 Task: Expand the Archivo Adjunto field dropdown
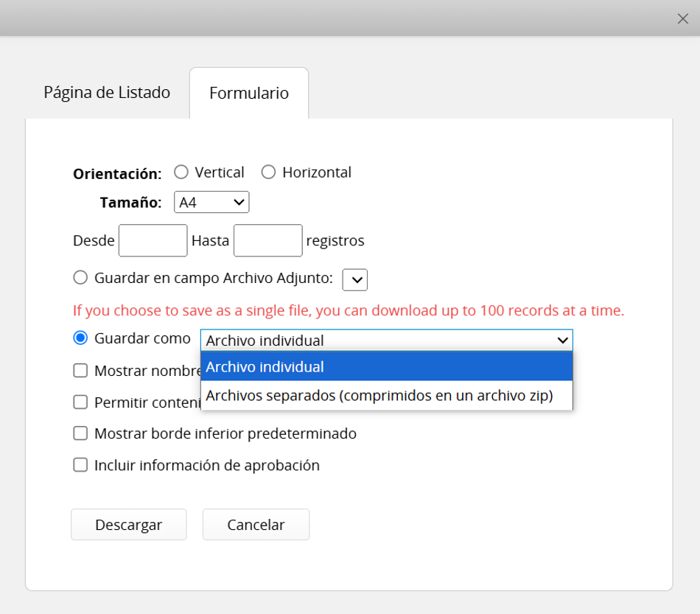(x=355, y=279)
